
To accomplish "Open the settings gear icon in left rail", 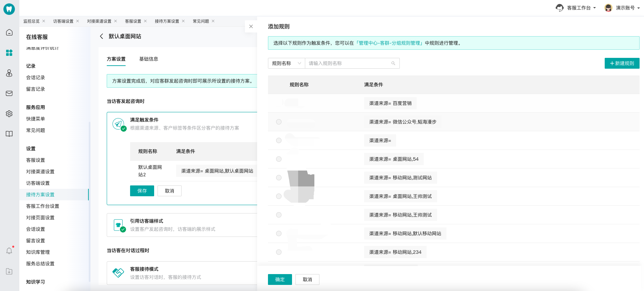I will point(9,114).
